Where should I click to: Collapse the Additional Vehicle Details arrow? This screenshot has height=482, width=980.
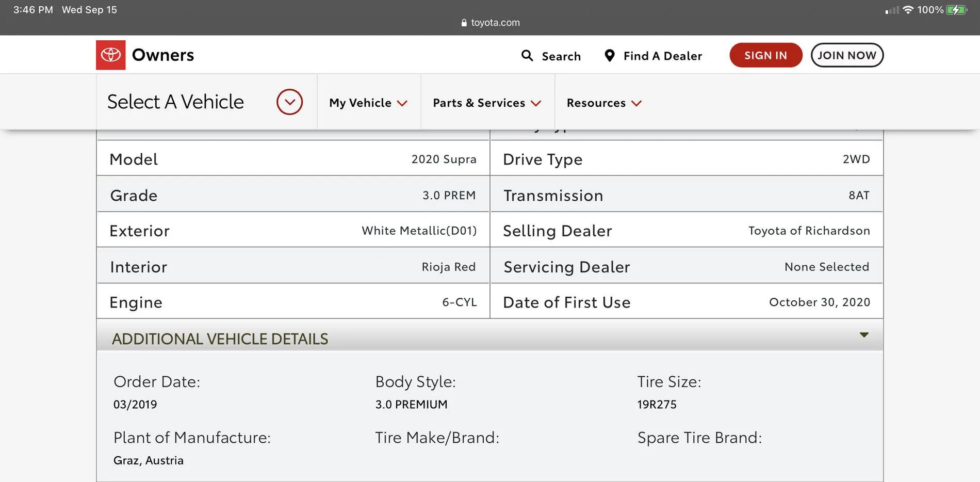click(864, 335)
